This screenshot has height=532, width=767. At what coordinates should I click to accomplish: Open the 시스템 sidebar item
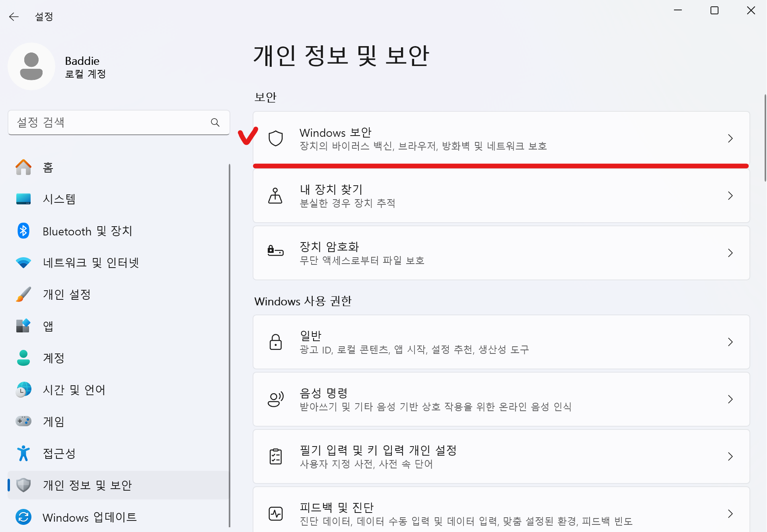pos(118,199)
